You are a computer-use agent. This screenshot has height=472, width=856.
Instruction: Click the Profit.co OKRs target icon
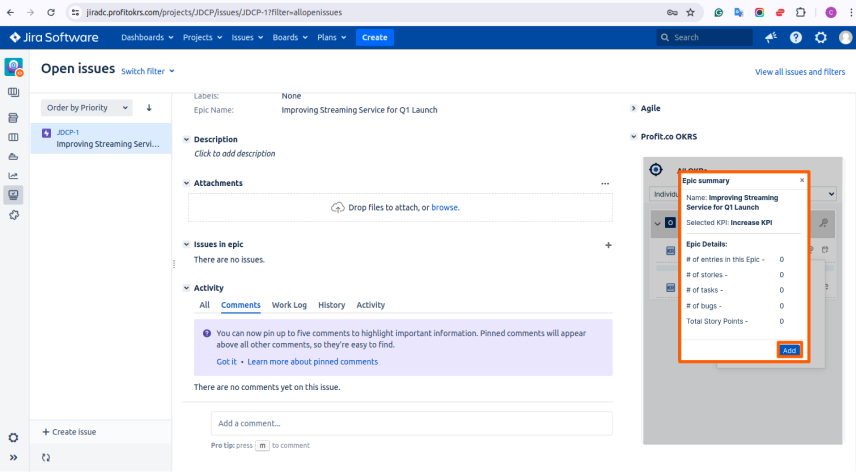pos(656,170)
